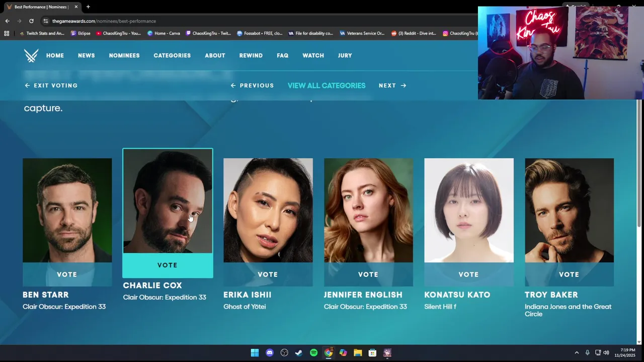Image resolution: width=644 pixels, height=362 pixels.
Task: Reload the page with refresh icon
Action: pyautogui.click(x=31, y=21)
